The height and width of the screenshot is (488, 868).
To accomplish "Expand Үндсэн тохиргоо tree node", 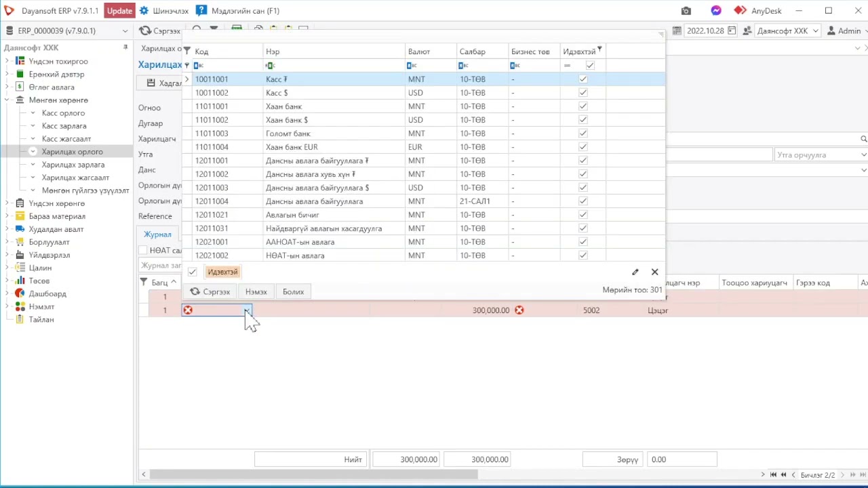I will tap(7, 61).
